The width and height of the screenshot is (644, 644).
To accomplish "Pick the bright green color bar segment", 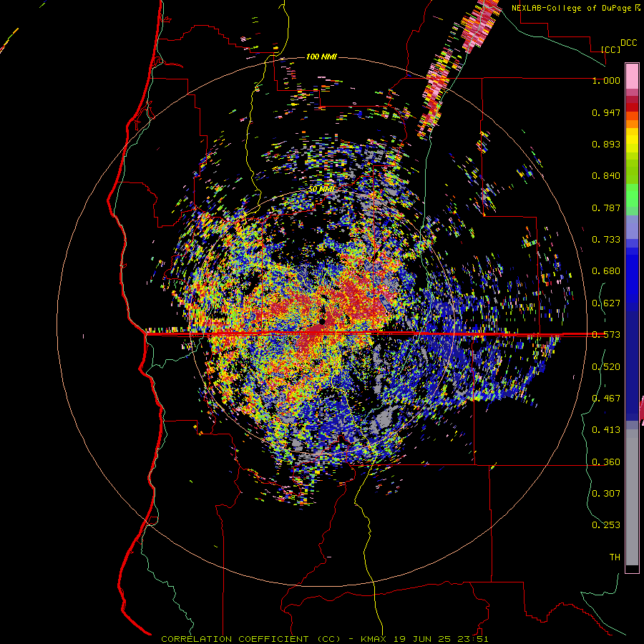I will click(x=632, y=195).
